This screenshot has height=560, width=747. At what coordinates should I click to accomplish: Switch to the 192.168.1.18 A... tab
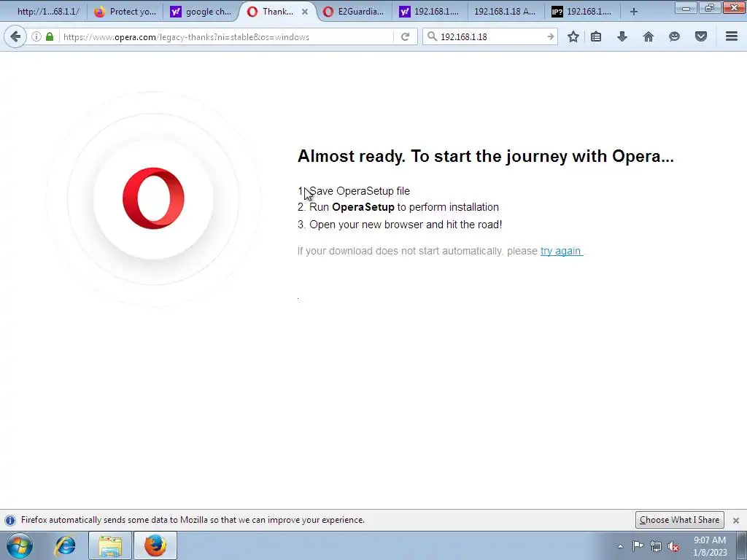[x=505, y=12]
